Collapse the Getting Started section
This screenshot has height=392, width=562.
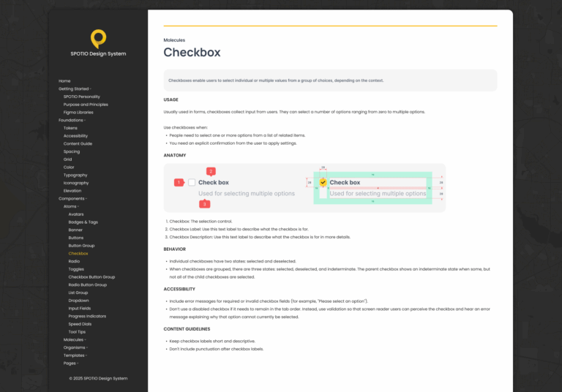(75, 89)
